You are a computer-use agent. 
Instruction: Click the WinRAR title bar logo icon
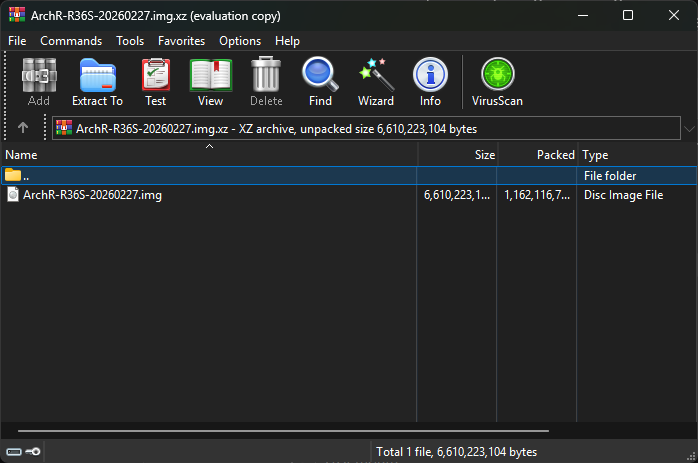(x=16, y=15)
